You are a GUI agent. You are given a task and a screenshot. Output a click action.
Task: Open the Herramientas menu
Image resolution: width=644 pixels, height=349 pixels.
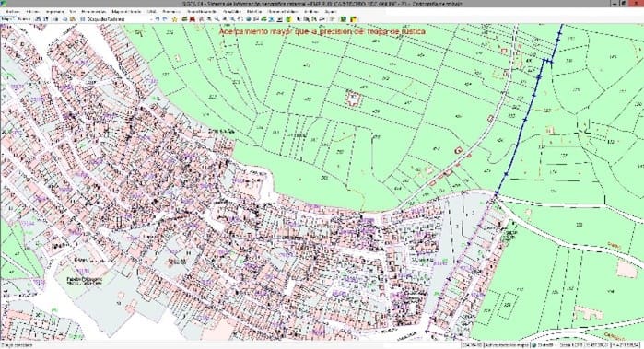tap(94, 11)
